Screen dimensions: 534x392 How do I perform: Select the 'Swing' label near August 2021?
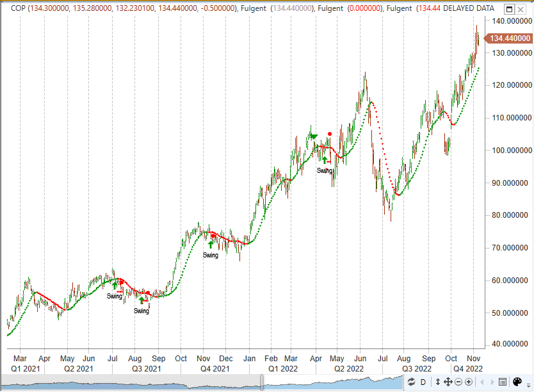[142, 311]
